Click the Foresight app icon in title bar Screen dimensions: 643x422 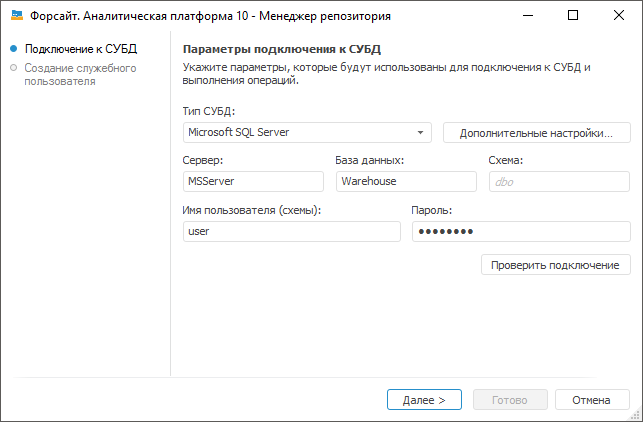coord(16,16)
